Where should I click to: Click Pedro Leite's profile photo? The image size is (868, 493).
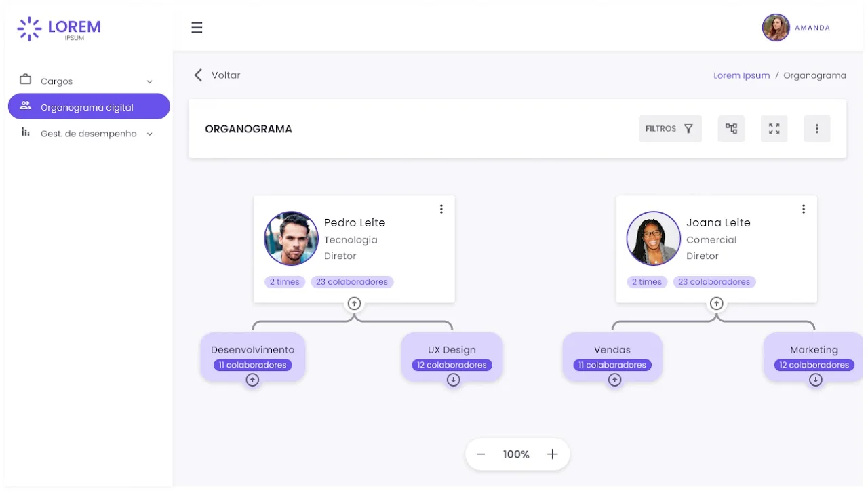(291, 238)
